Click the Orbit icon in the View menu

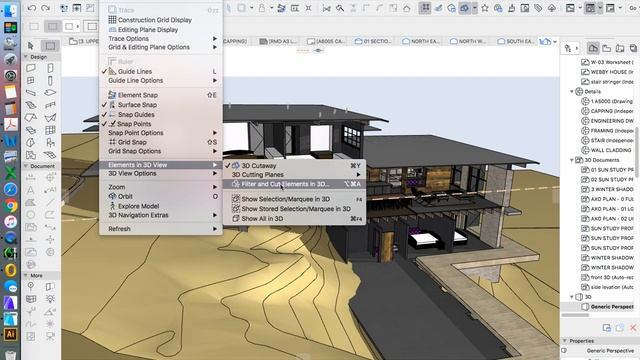(x=113, y=196)
